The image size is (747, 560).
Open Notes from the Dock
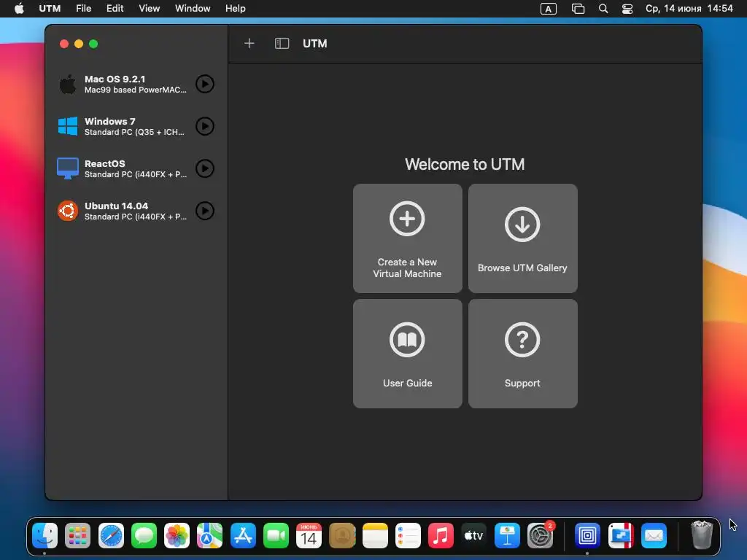(x=375, y=536)
